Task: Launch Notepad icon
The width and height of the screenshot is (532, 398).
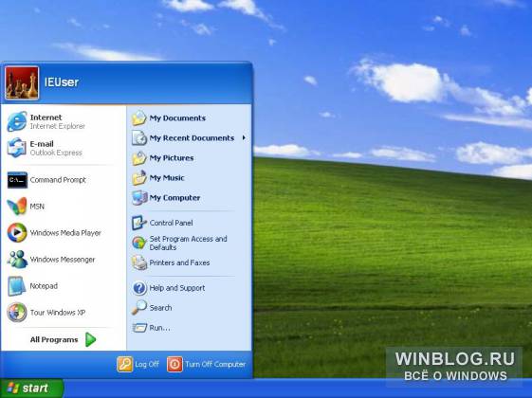Action: (17, 286)
